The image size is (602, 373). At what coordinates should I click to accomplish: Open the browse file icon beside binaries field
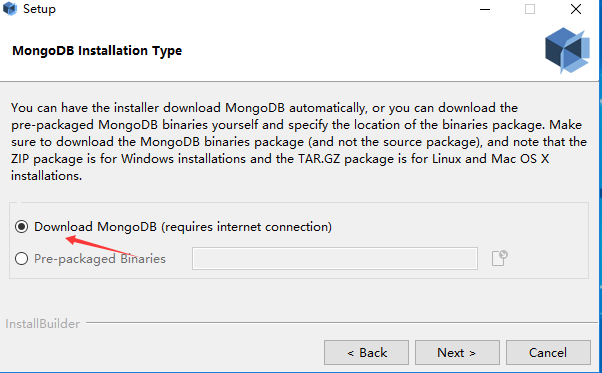[499, 258]
